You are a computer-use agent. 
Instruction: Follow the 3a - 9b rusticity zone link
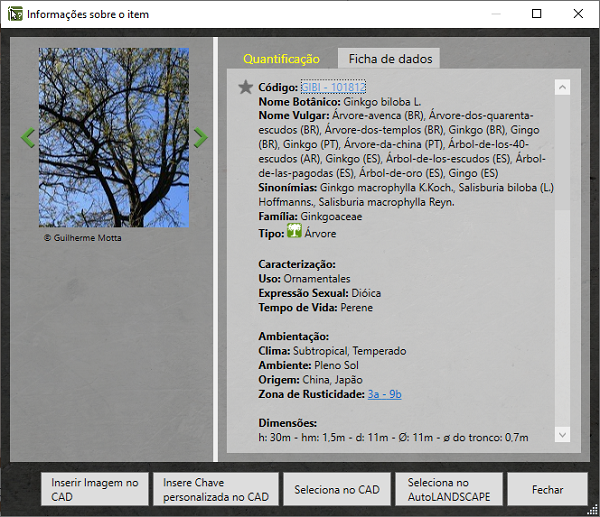(x=384, y=395)
